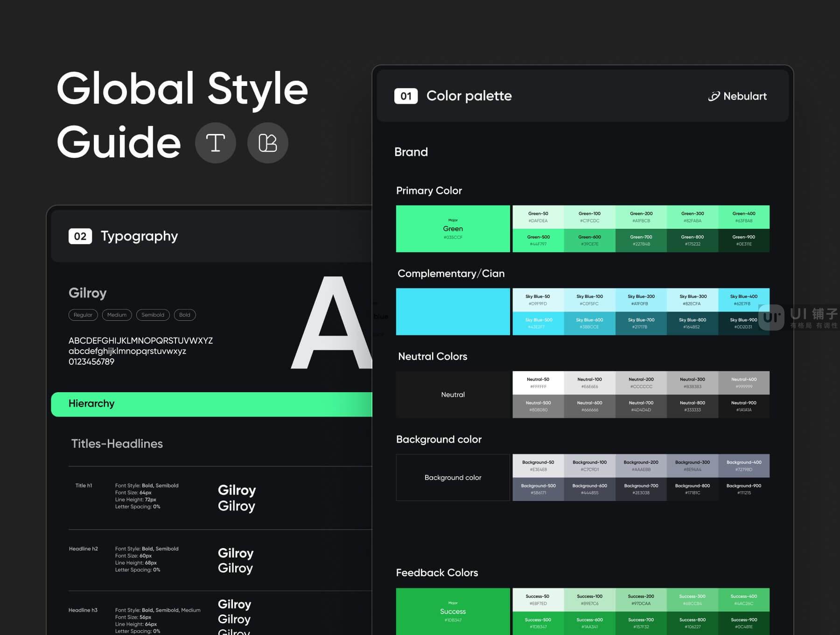Pick the Success-50 swatch
840x635 pixels.
click(539, 600)
